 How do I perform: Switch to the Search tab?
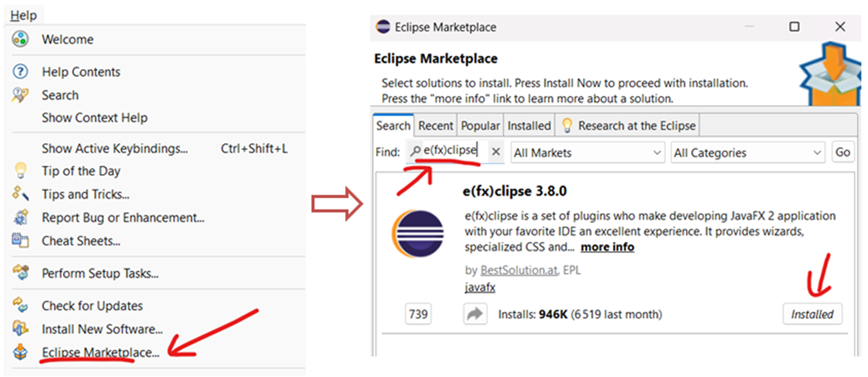(393, 125)
